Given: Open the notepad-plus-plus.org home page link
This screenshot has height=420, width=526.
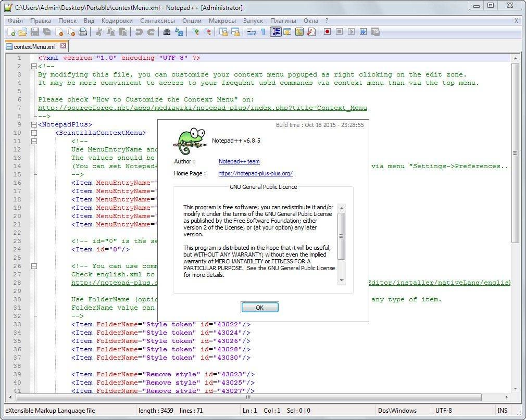Looking at the screenshot, I should pos(255,173).
